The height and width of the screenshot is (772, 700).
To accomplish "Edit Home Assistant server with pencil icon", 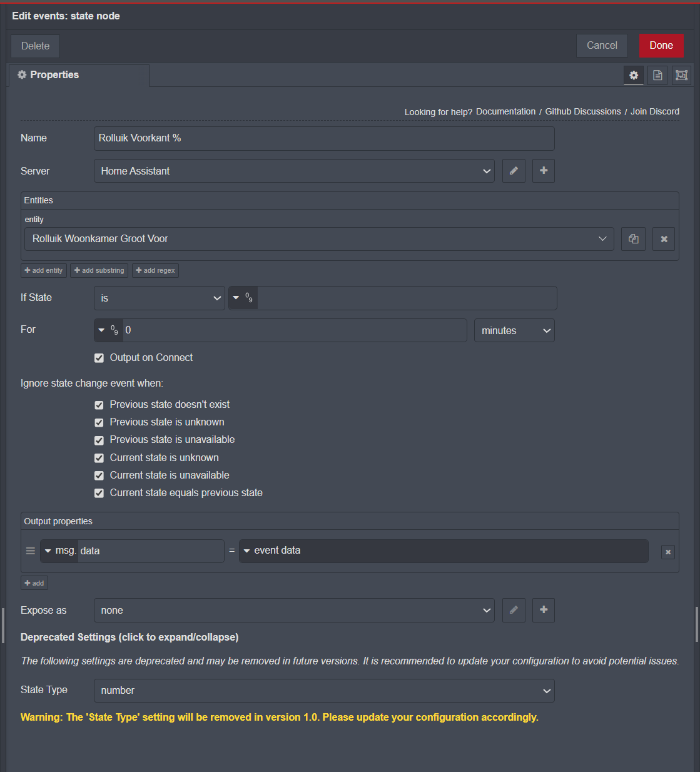I will click(514, 171).
